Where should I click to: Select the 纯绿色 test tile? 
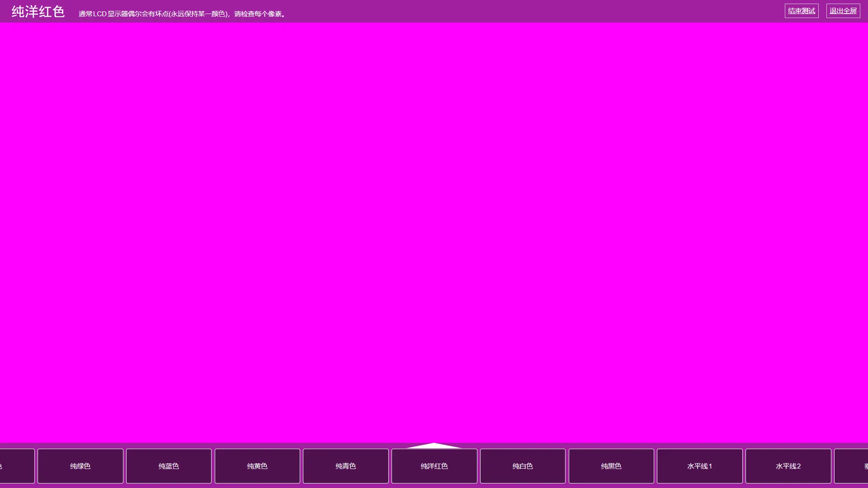(x=80, y=466)
